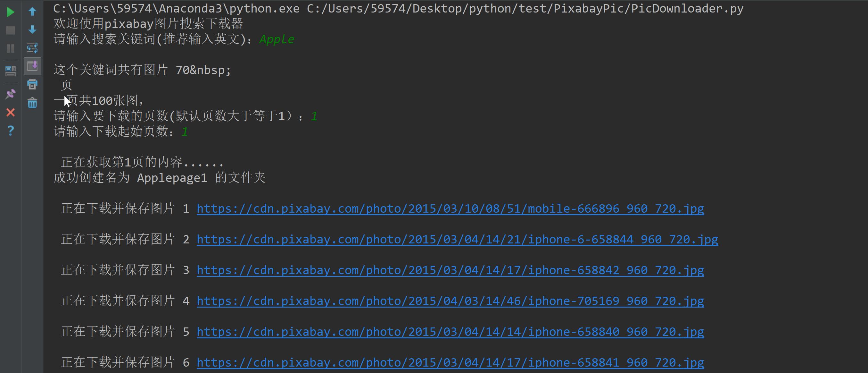Screen dimensions: 868x373
Task: Open the mobile-666896 image link
Action: [x=450, y=209]
